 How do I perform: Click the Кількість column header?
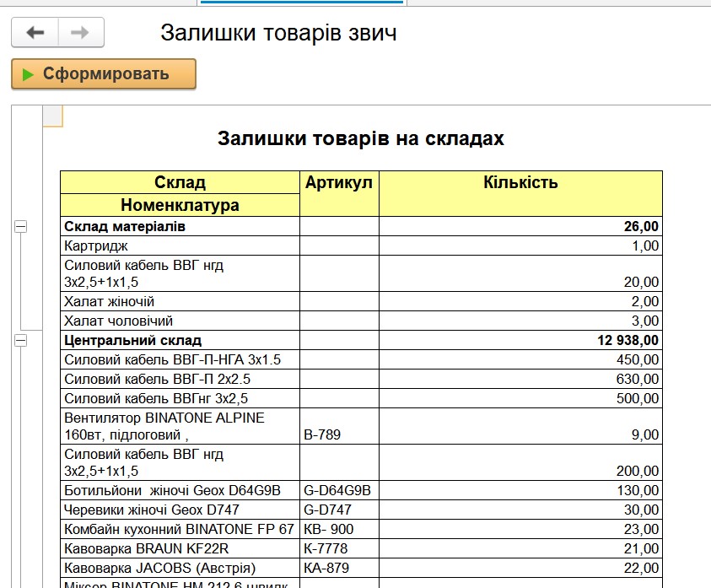click(x=520, y=193)
